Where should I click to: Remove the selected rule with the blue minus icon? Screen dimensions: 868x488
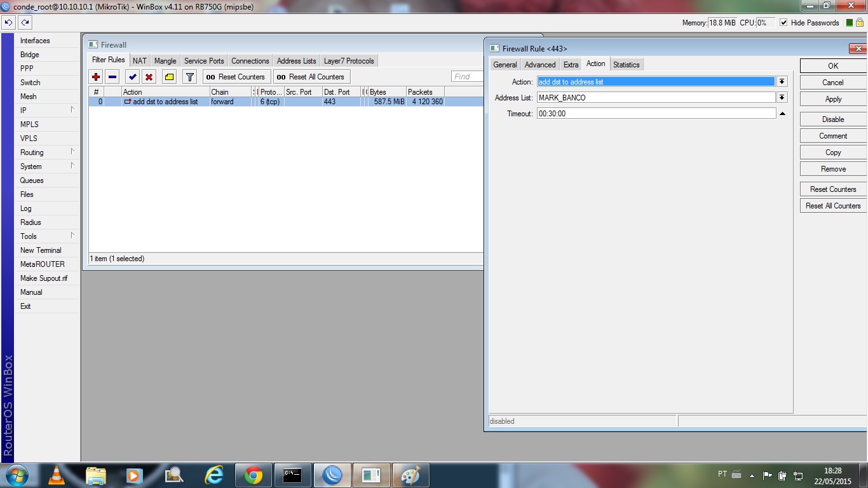112,77
